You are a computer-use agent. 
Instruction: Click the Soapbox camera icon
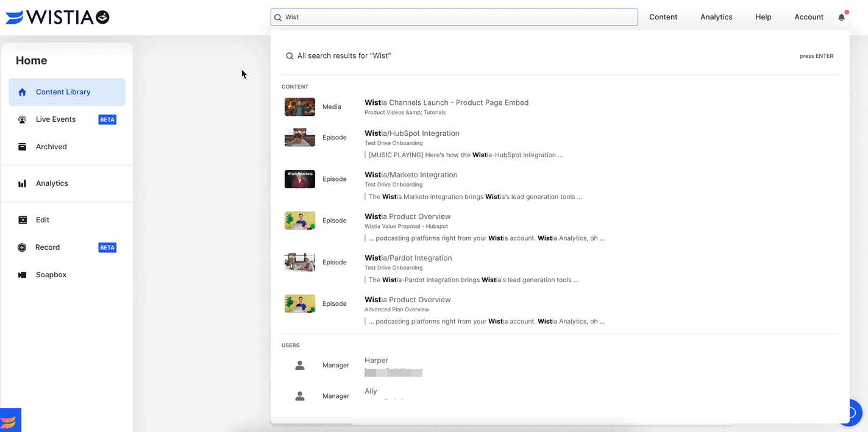tap(23, 275)
